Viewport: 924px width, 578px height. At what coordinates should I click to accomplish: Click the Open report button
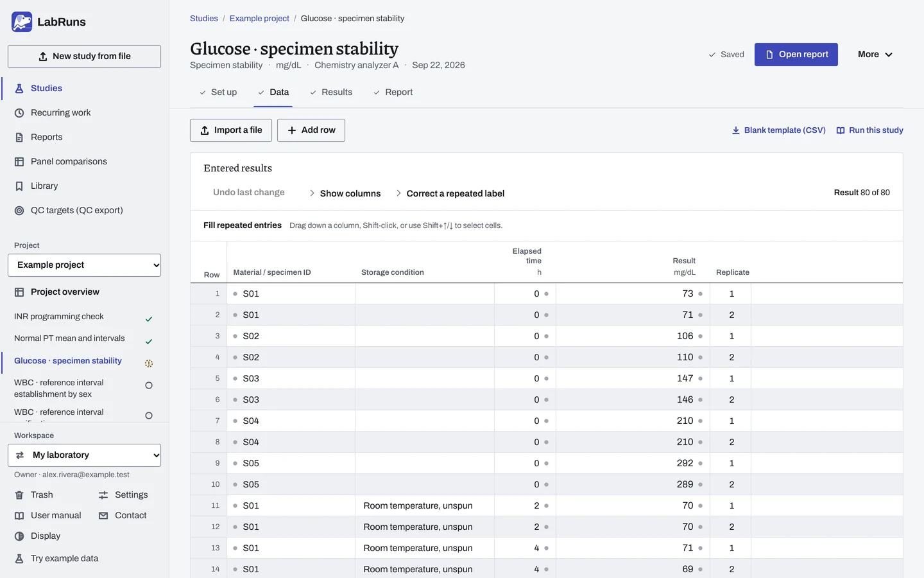(796, 55)
